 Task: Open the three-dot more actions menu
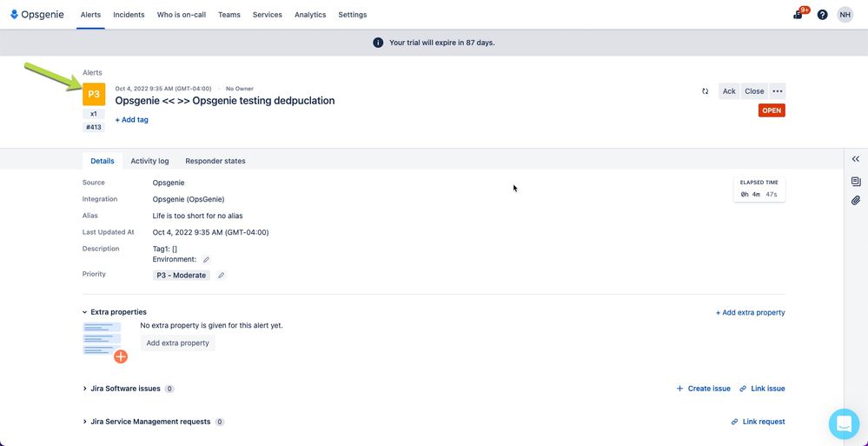[x=778, y=91]
